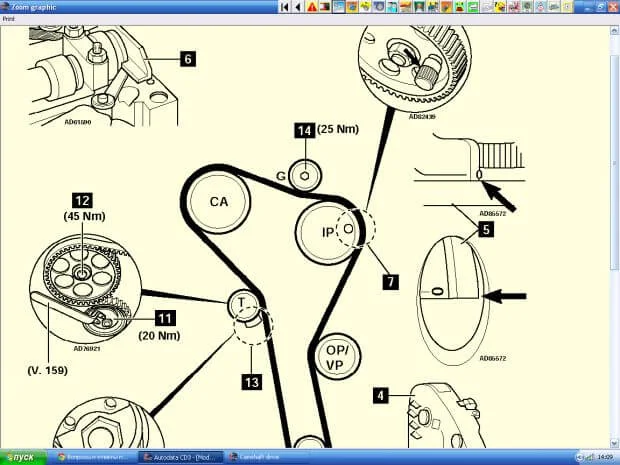The height and width of the screenshot is (465, 620).
Task: Click callout number 14 above the G pulley
Action: pos(303,130)
